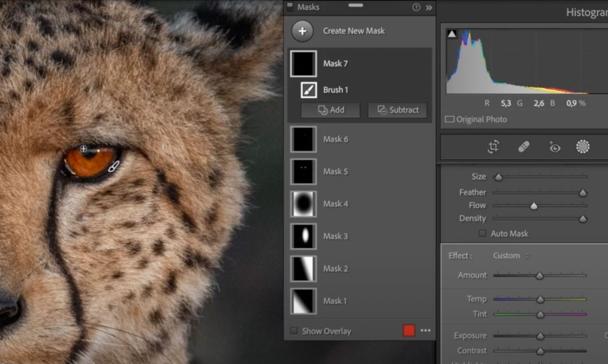Select the Crop tool icon
The width and height of the screenshot is (608, 364).
click(493, 147)
